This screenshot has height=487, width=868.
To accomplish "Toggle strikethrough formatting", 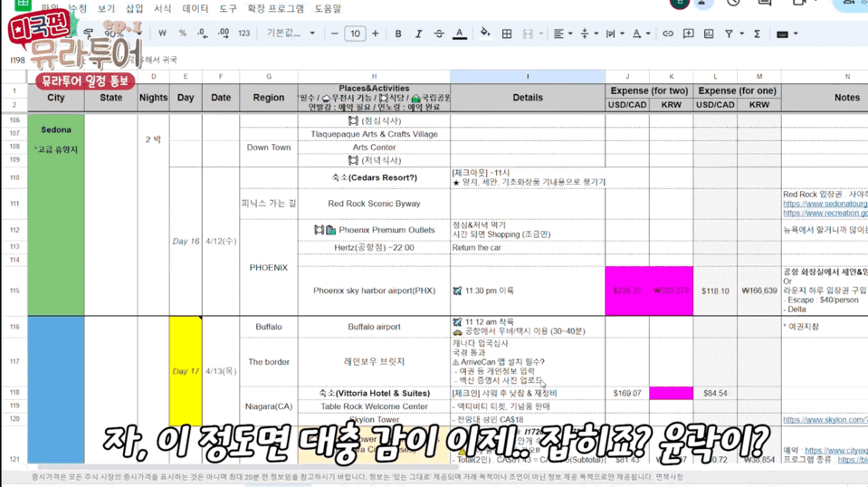I will point(439,33).
